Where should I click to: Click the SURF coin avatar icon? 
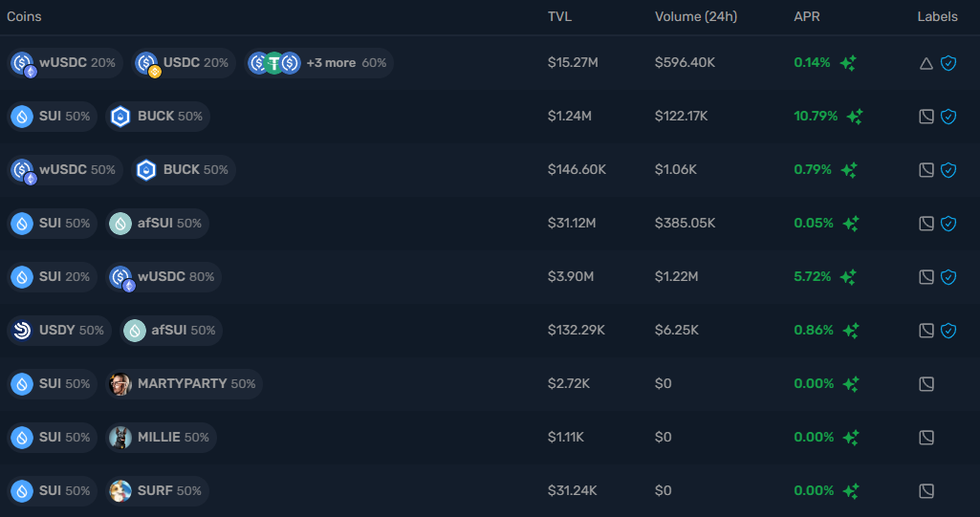click(120, 491)
